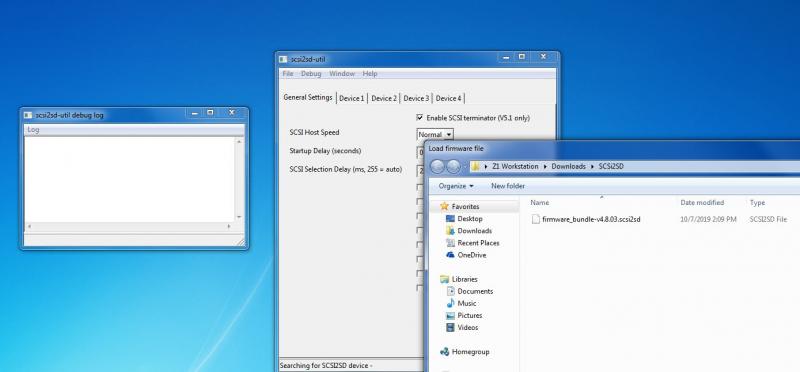Viewport: 800px width, 372px height.
Task: Switch to the Device 4 tab
Action: [x=448, y=98]
